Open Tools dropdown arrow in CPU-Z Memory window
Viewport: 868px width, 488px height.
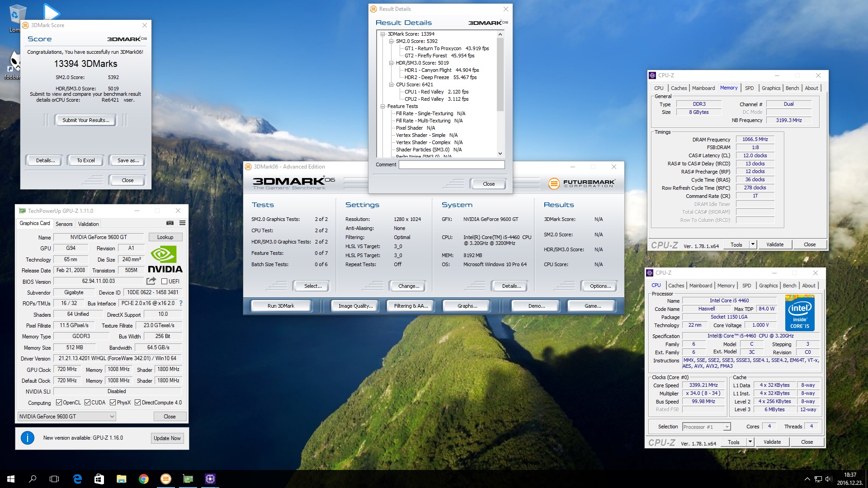[753, 244]
